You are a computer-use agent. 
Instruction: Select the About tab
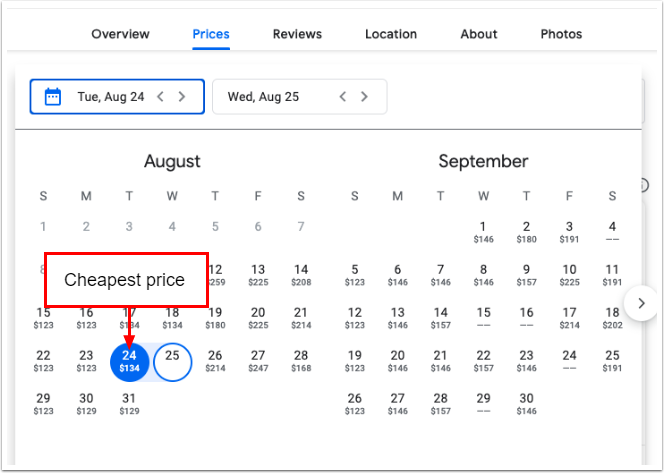(x=479, y=34)
